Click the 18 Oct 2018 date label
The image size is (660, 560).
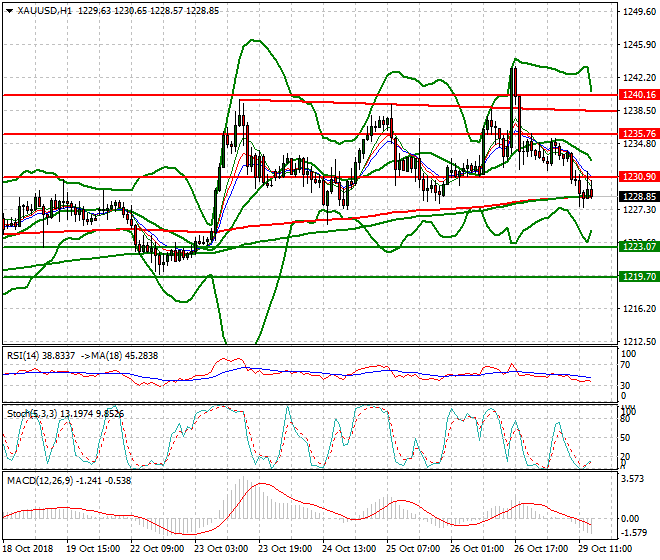point(28,549)
